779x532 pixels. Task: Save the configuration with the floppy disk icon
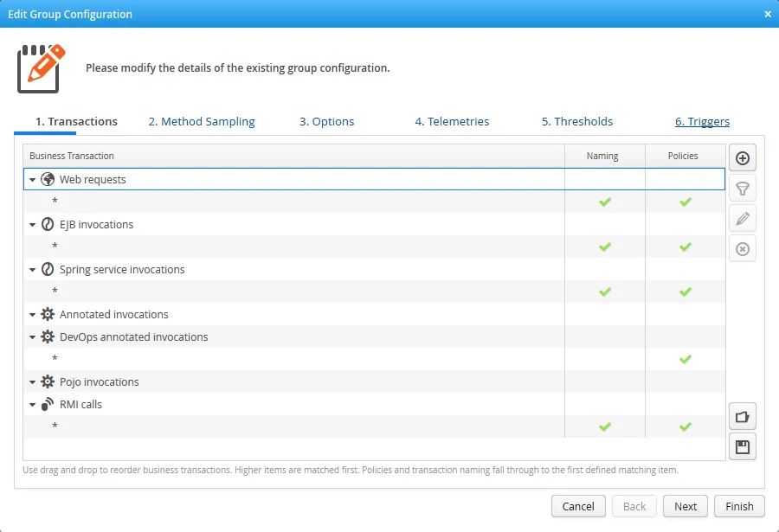point(742,446)
